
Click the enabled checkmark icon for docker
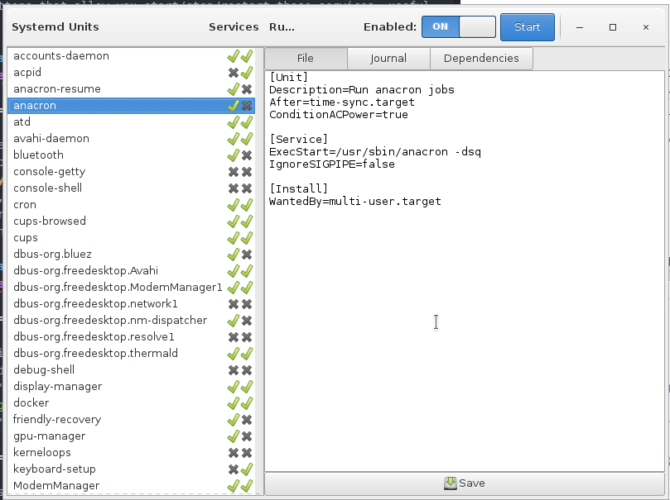(233, 403)
